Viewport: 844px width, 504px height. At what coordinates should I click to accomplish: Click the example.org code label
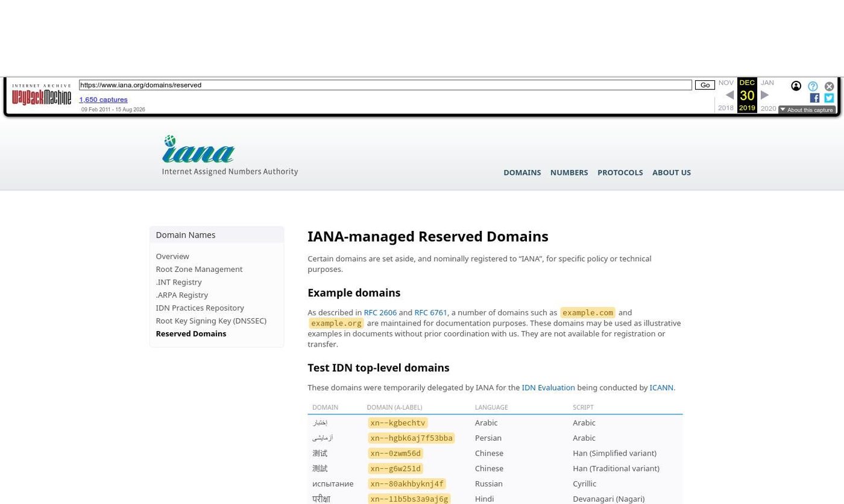336,323
